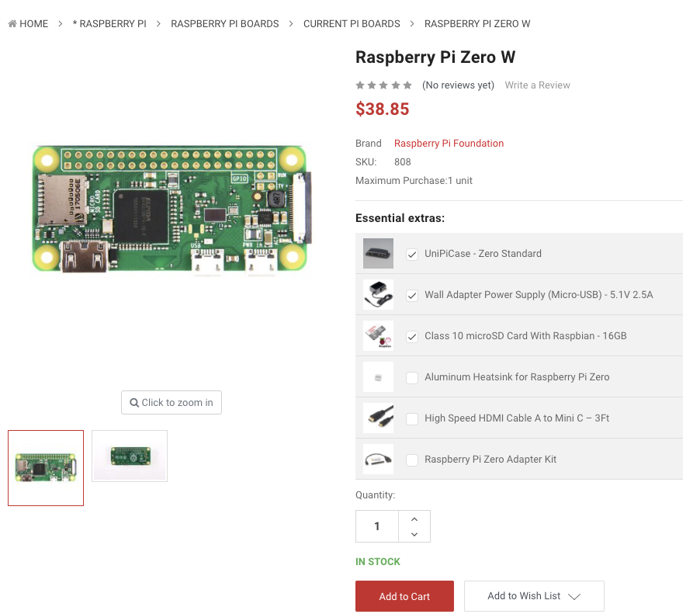Image resolution: width=700 pixels, height=614 pixels.
Task: Click the Maximum Purchase:1 unit text
Action: point(414,180)
